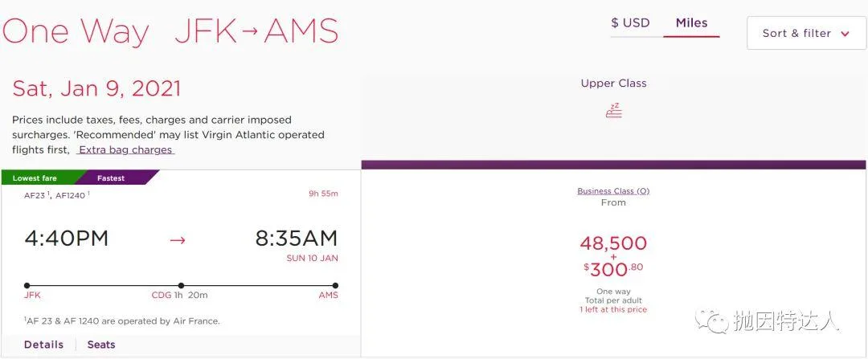Screen dimensions: 868x359
Task: Click the Fastest purple badge
Action: coord(111,178)
